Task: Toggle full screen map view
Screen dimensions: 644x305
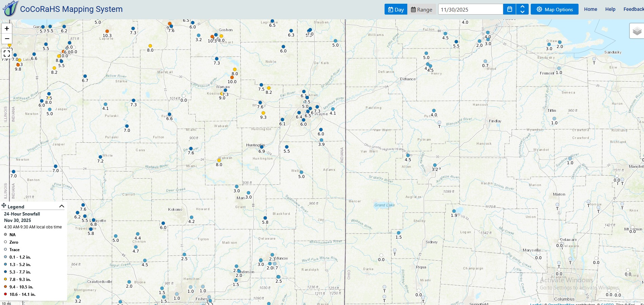Action: [7, 53]
